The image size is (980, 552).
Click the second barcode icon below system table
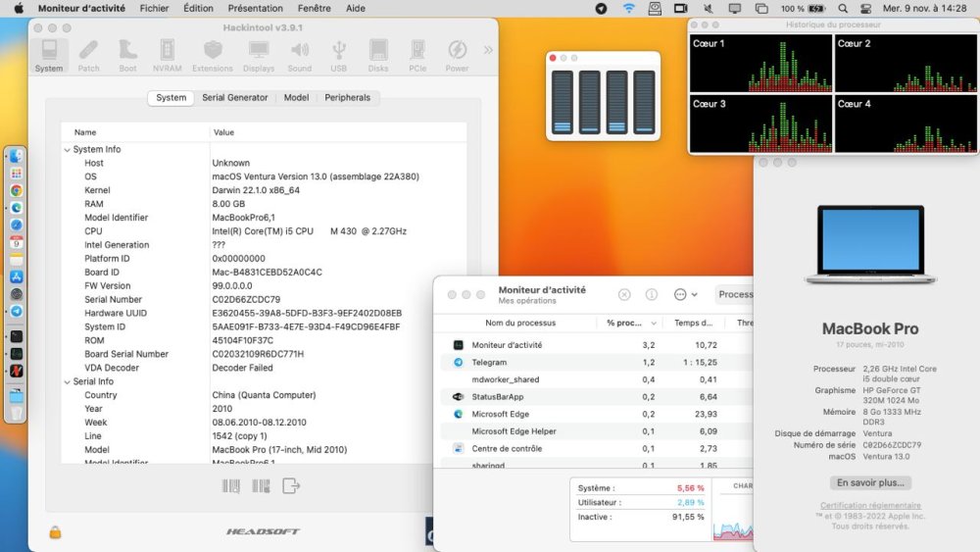(262, 485)
